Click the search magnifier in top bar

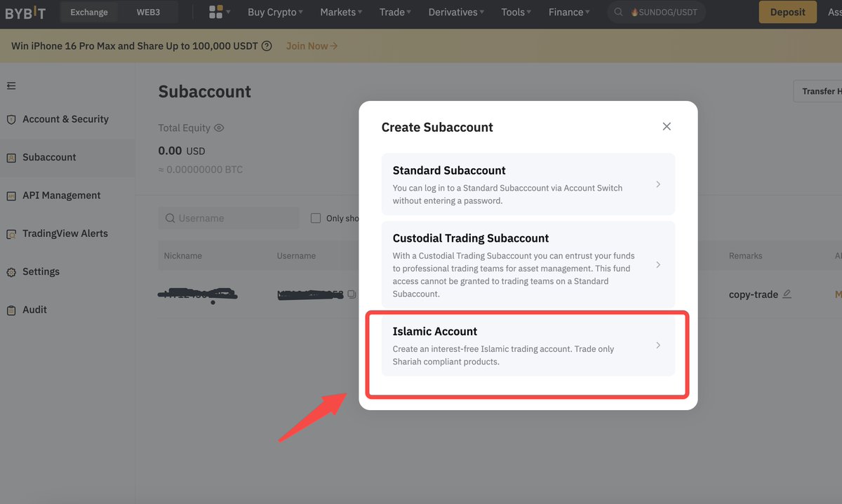pos(618,12)
